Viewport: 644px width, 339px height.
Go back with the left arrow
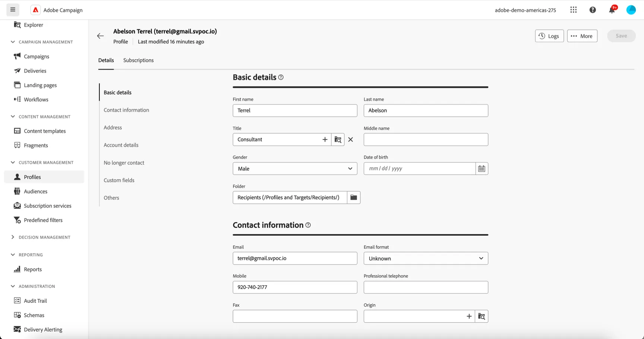pos(100,36)
